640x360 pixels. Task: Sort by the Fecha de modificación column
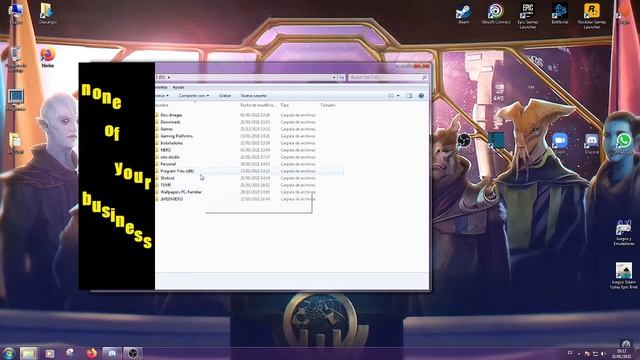pyautogui.click(x=258, y=105)
